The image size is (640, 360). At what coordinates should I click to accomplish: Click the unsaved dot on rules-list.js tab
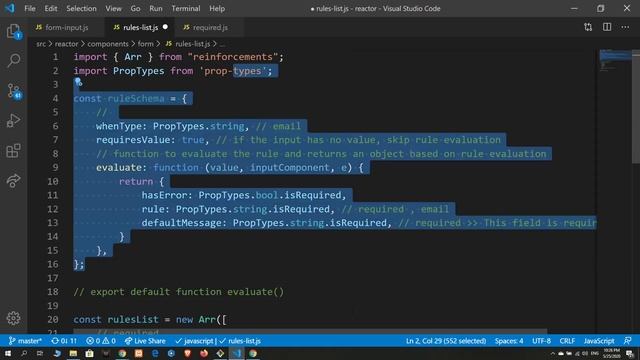pos(165,27)
